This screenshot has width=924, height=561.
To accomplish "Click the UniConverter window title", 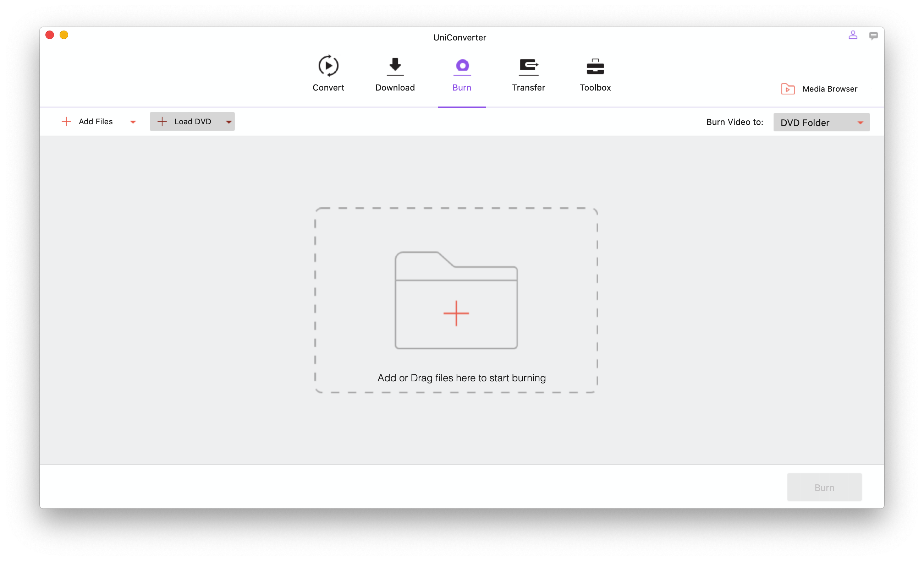I will pyautogui.click(x=460, y=38).
